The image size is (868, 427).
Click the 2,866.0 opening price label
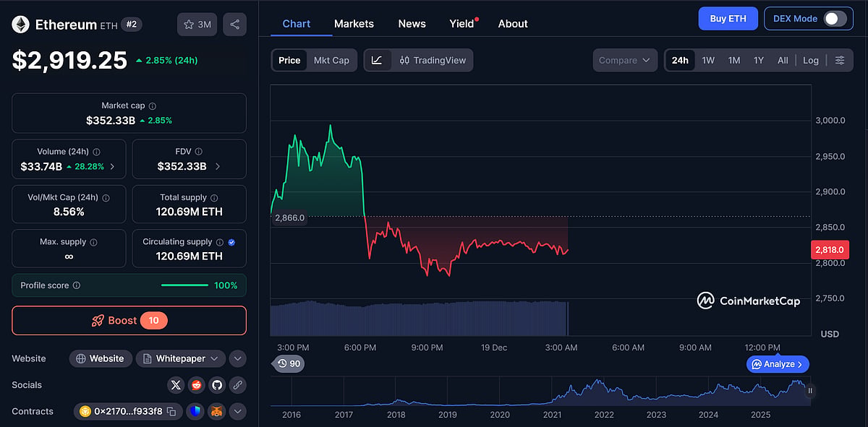click(290, 217)
